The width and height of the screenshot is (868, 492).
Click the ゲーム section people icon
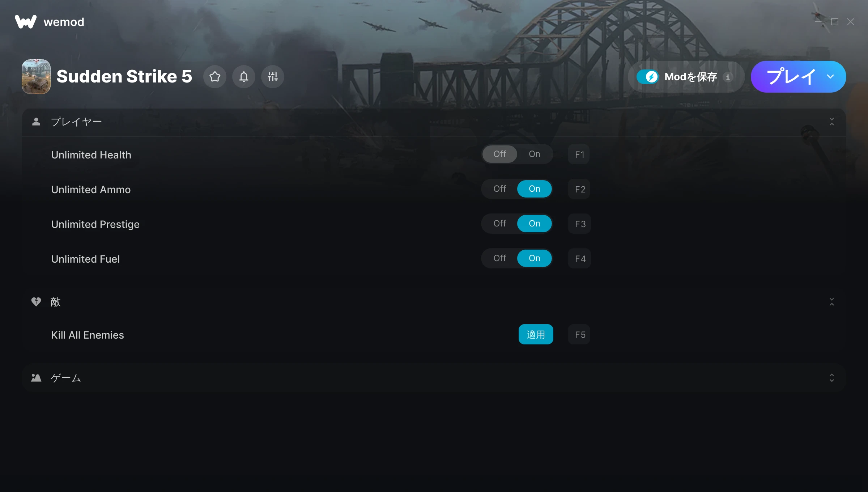[x=36, y=378]
